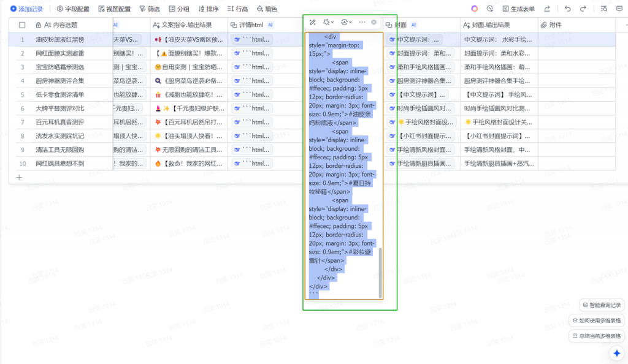628x364 pixels.
Task: Open the 排序 sort option
Action: click(209, 9)
